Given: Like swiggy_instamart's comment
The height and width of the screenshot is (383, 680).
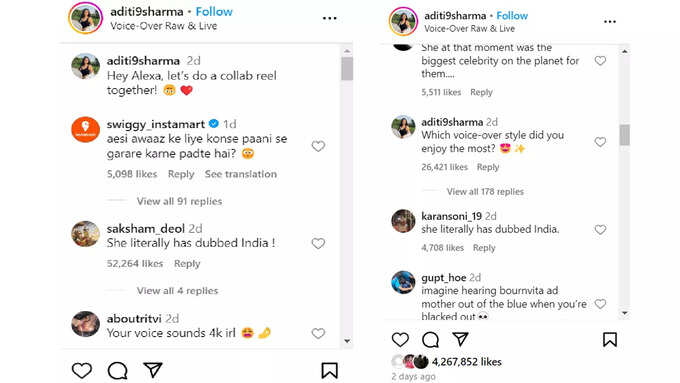Looking at the screenshot, I should tap(318, 146).
